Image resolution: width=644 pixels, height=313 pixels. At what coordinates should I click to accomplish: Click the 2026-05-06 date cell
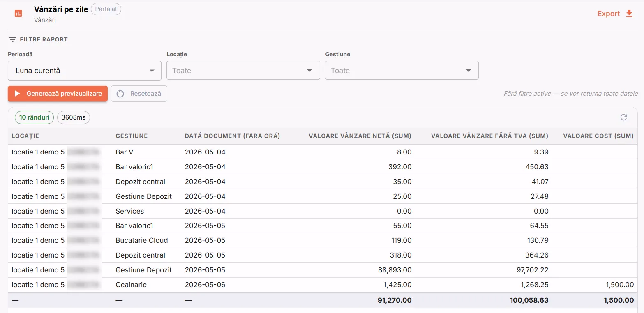point(205,285)
